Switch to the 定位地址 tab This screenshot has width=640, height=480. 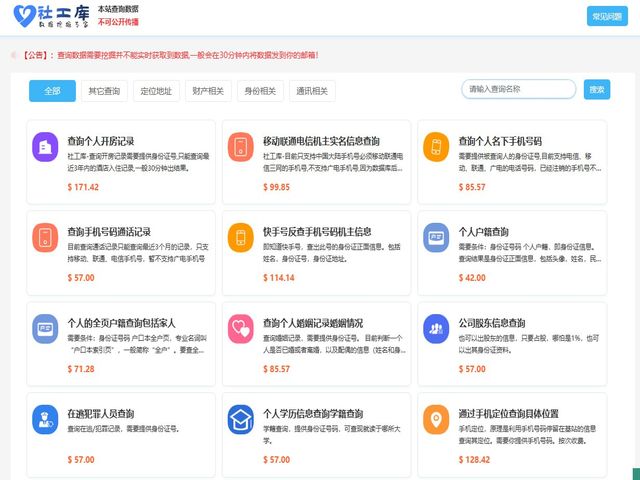155,91
